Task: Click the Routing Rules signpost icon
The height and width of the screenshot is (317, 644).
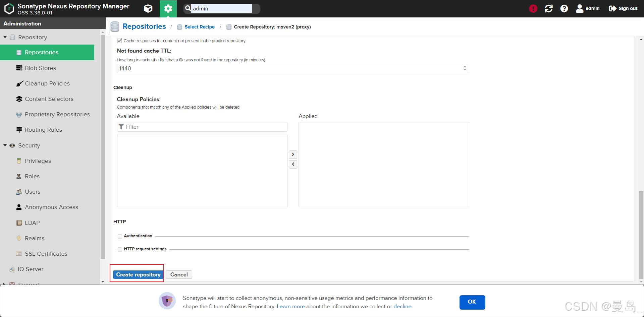Action: pos(19,130)
